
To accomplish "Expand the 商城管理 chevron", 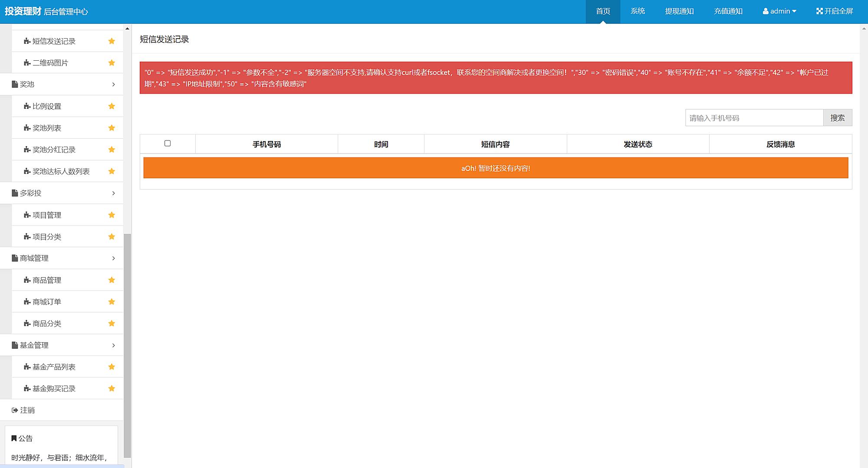I will tap(113, 259).
